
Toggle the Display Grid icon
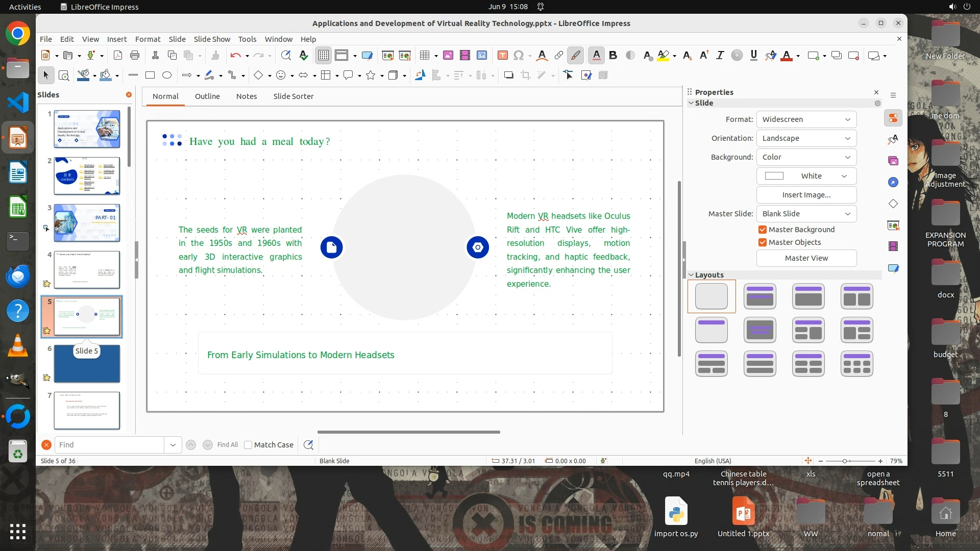click(x=324, y=56)
